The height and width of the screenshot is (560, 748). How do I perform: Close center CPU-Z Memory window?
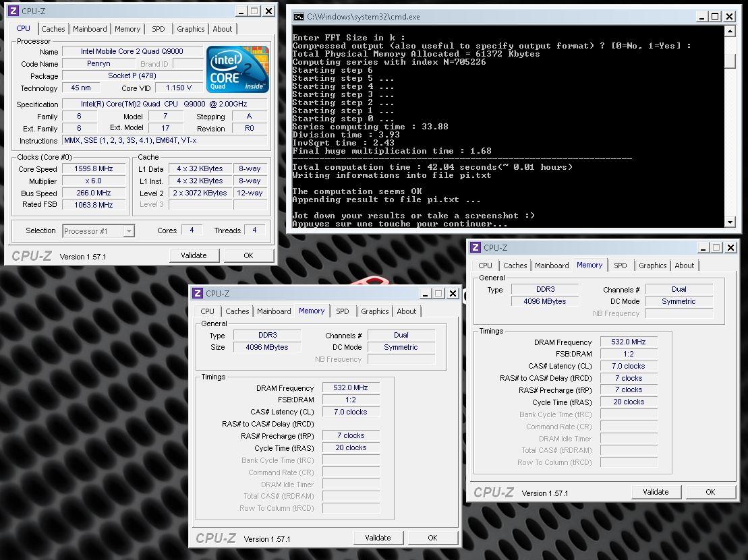453,294
